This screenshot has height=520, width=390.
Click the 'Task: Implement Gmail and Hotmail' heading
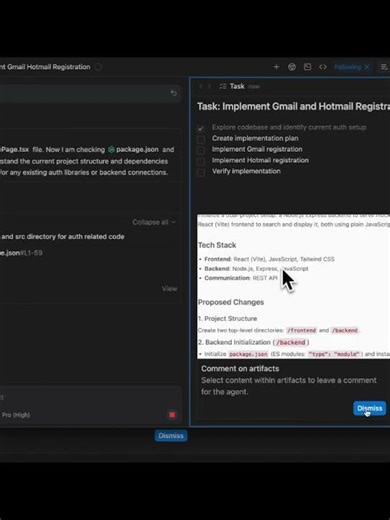[x=293, y=107]
